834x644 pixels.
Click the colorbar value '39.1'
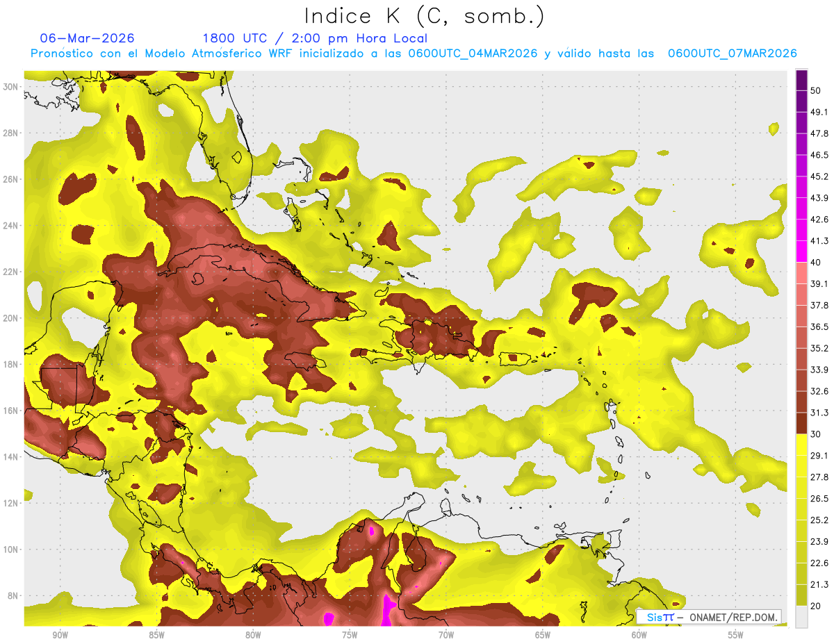coord(819,283)
